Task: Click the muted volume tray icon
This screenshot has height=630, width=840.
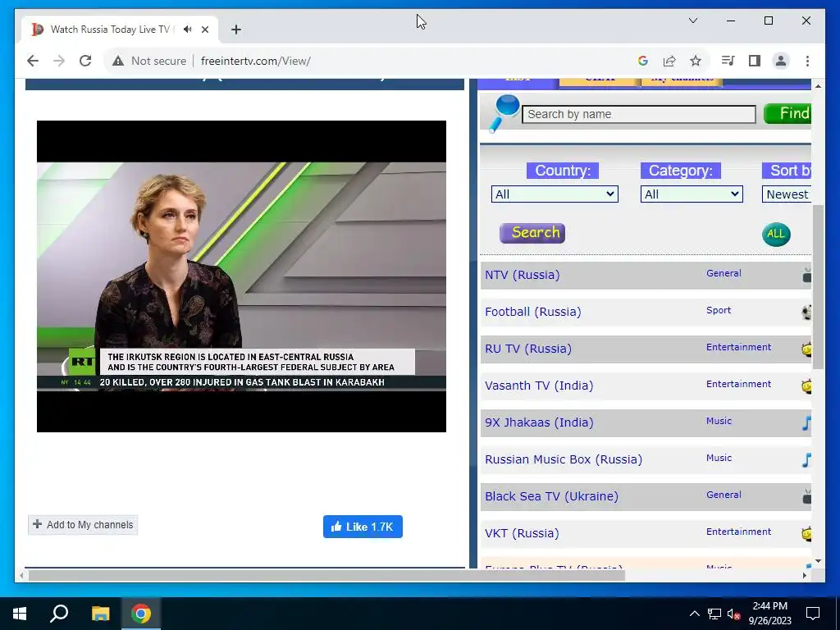Action: click(734, 614)
